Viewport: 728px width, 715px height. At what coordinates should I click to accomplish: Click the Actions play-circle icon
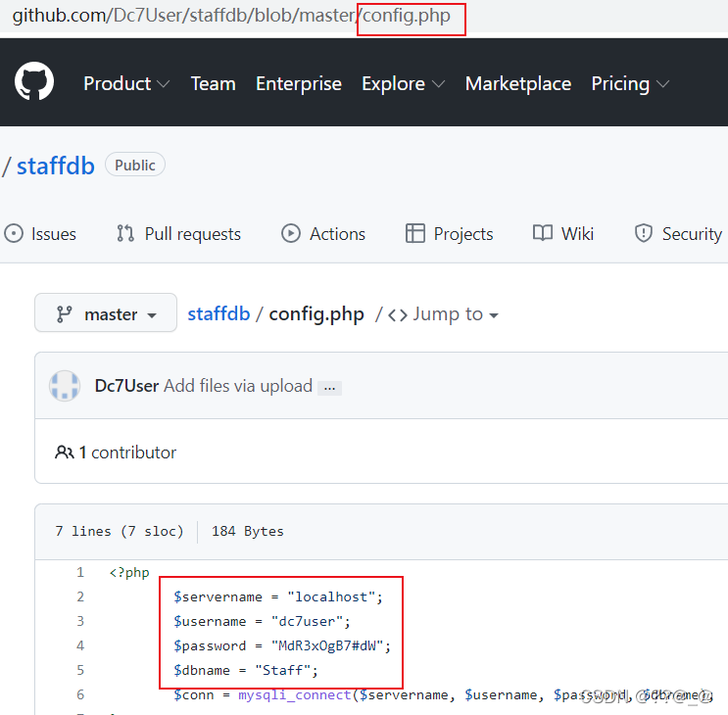[291, 233]
